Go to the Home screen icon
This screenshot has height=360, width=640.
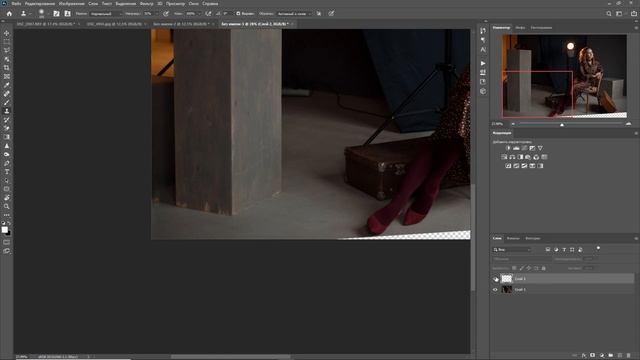(9, 13)
